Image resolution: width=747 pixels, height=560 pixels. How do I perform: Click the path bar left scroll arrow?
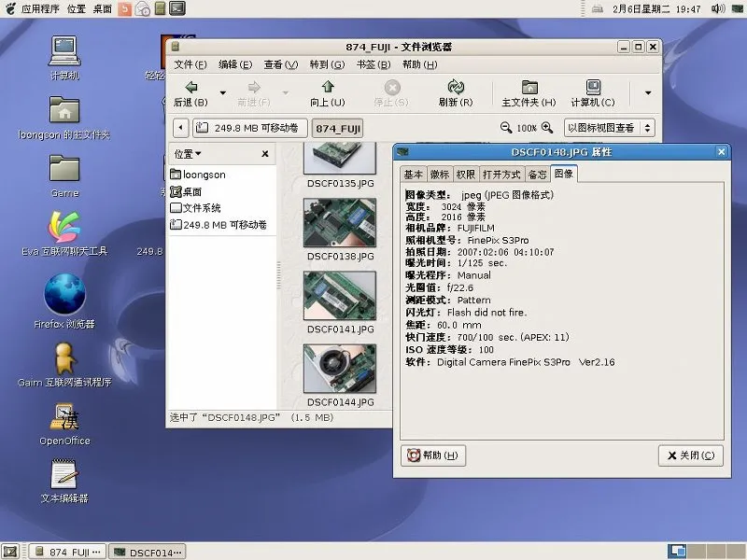click(x=180, y=128)
